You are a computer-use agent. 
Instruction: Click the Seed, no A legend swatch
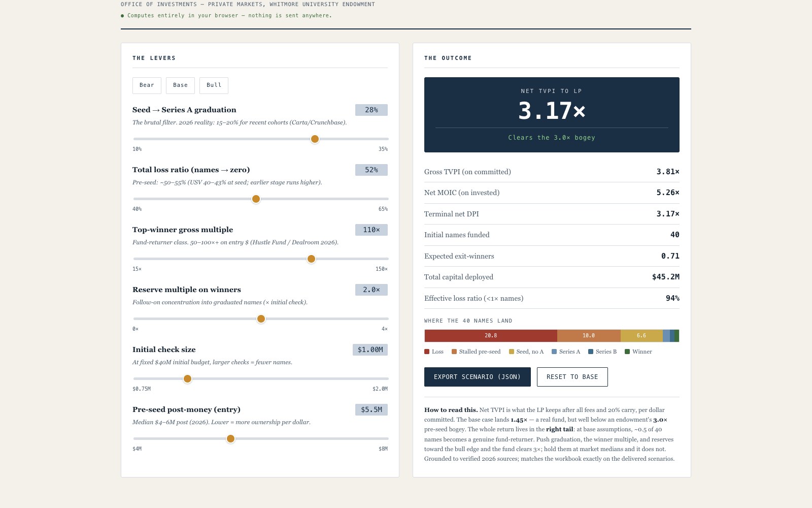point(512,352)
